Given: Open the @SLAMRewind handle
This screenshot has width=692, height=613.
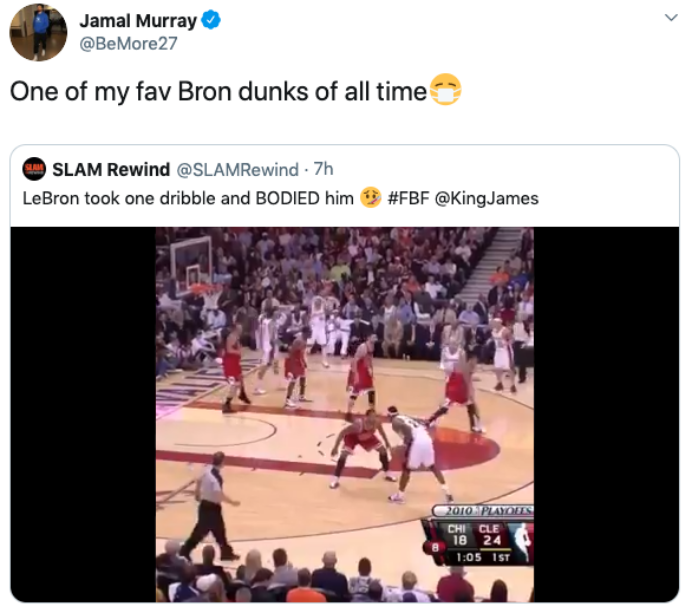Looking at the screenshot, I should (x=237, y=170).
